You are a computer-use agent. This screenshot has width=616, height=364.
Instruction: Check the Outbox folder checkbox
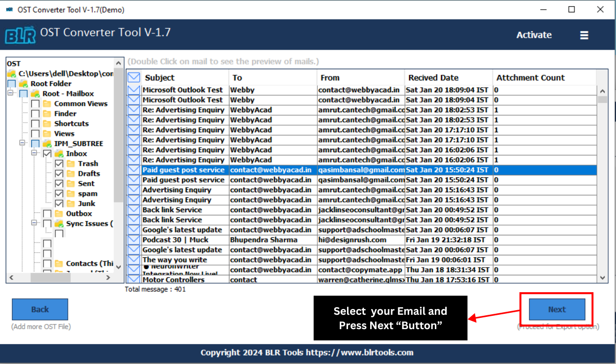pyautogui.click(x=47, y=213)
